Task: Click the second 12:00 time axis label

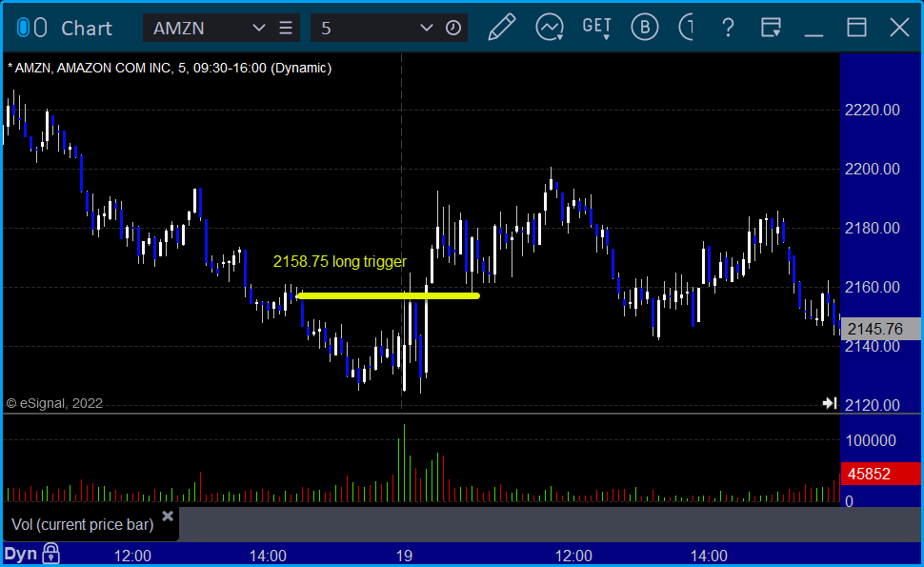Action: (x=574, y=556)
